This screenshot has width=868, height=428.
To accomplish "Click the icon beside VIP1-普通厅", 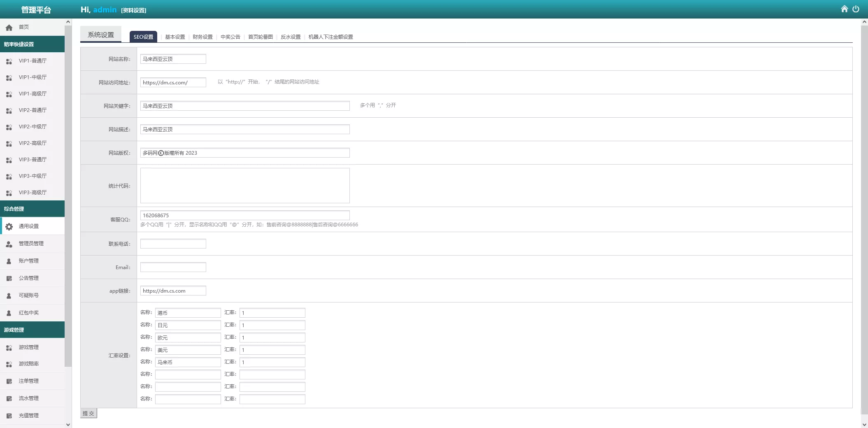I will coord(9,61).
